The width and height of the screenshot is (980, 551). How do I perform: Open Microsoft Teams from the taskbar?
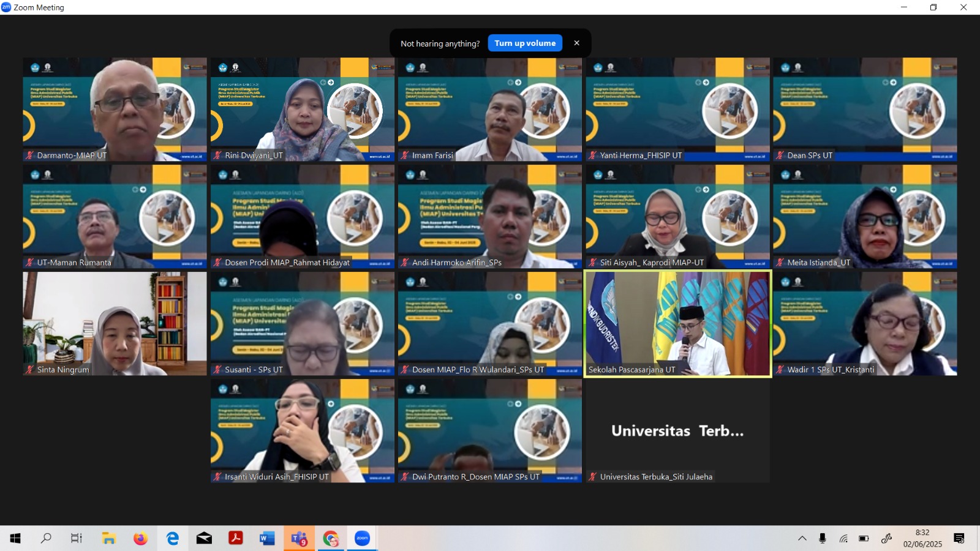(299, 539)
